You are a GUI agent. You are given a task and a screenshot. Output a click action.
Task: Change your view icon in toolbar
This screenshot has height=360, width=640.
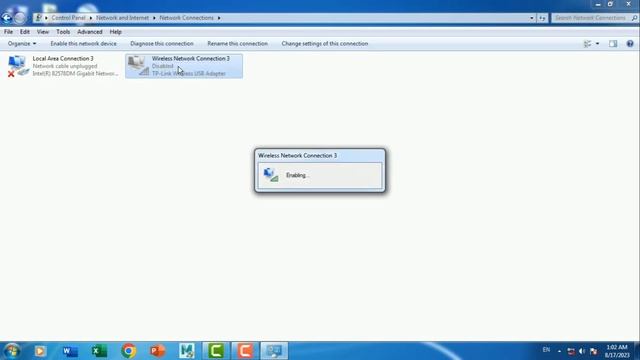tap(587, 44)
